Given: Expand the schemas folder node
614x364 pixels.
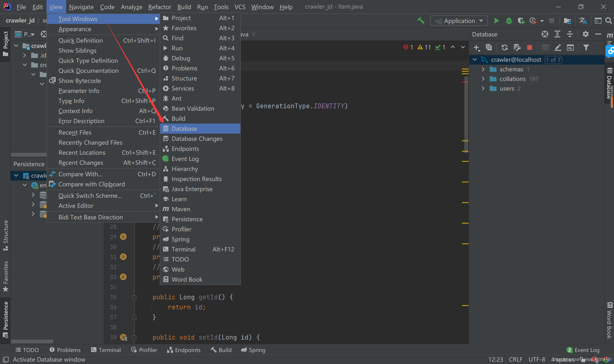Looking at the screenshot, I should [x=483, y=69].
